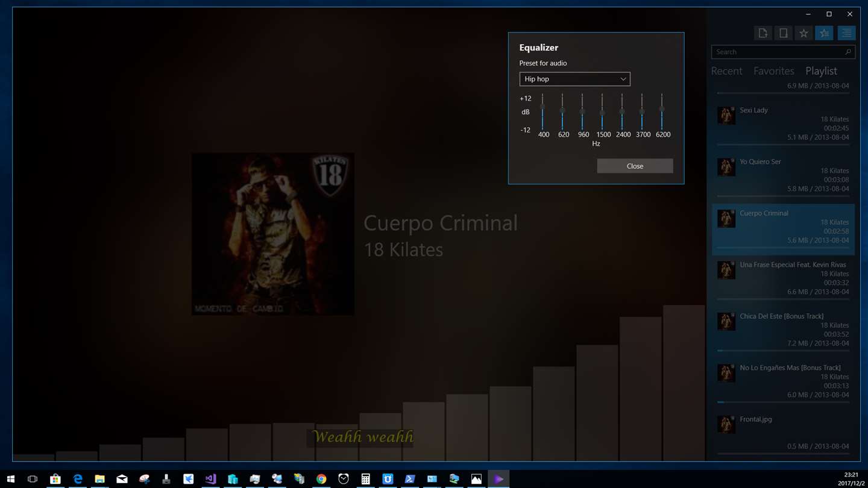Launch Google Chrome from the taskbar
Screen dimensions: 868x488
point(321,479)
